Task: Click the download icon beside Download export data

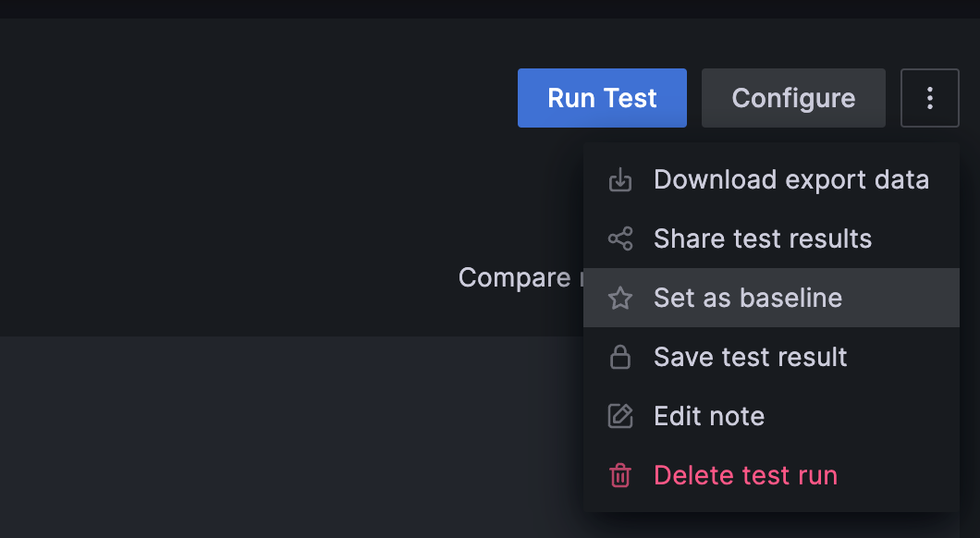Action: [x=620, y=179]
